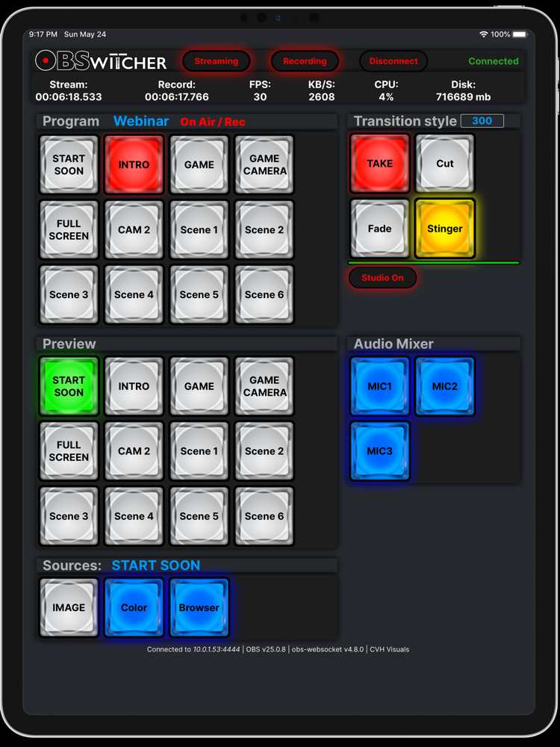The width and height of the screenshot is (560, 747).
Task: Set Preview to Scene 5
Action: [199, 516]
